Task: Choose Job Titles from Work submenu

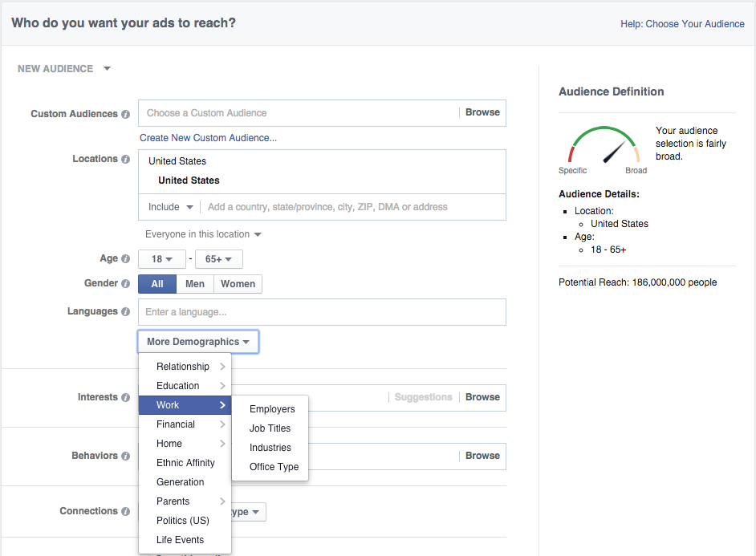Action: tap(270, 428)
